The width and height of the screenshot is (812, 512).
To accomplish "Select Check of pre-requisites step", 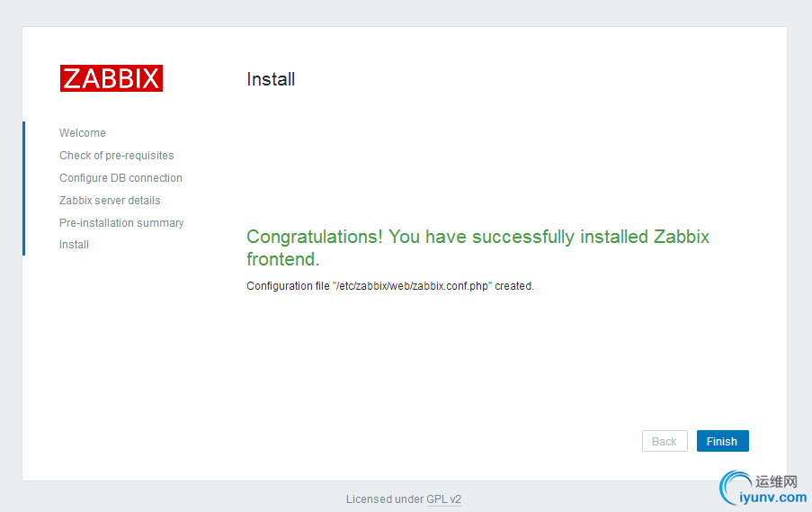I will click(117, 156).
